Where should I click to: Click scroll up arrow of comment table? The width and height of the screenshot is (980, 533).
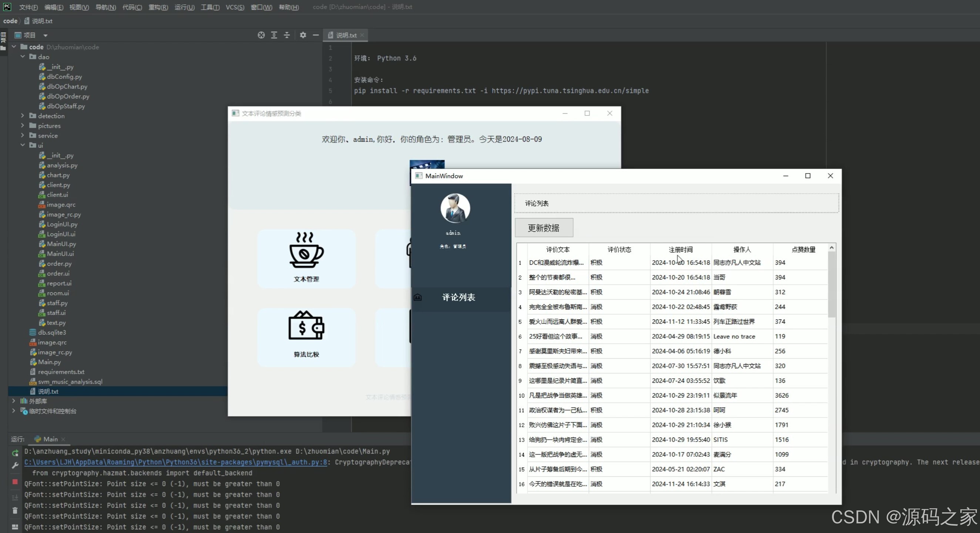point(832,248)
